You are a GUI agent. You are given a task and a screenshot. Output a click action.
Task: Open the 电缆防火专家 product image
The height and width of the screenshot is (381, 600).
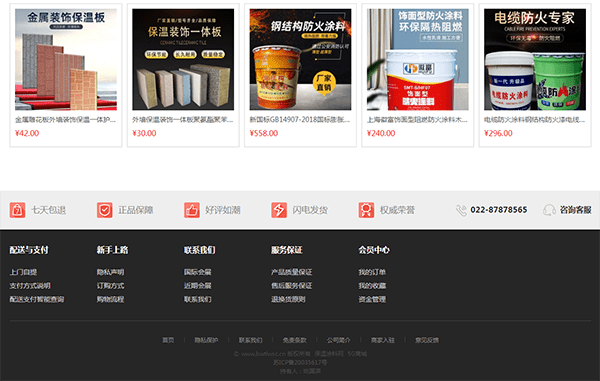535,60
